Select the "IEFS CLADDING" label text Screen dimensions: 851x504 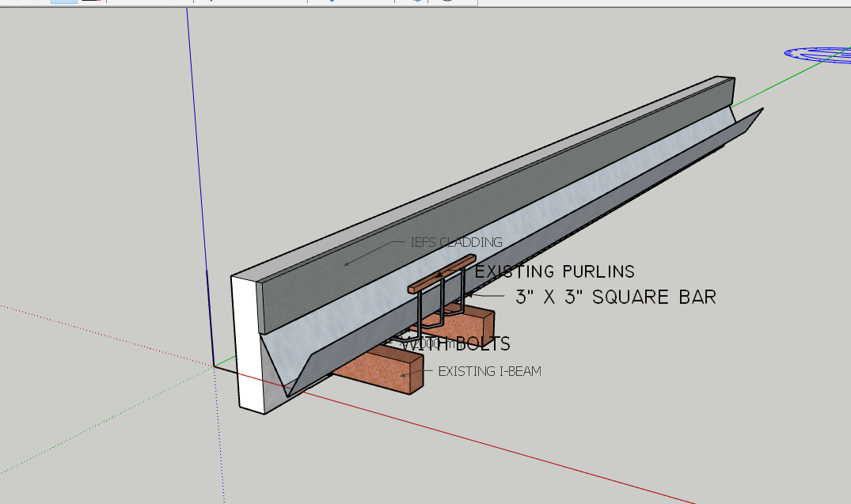coord(457,243)
